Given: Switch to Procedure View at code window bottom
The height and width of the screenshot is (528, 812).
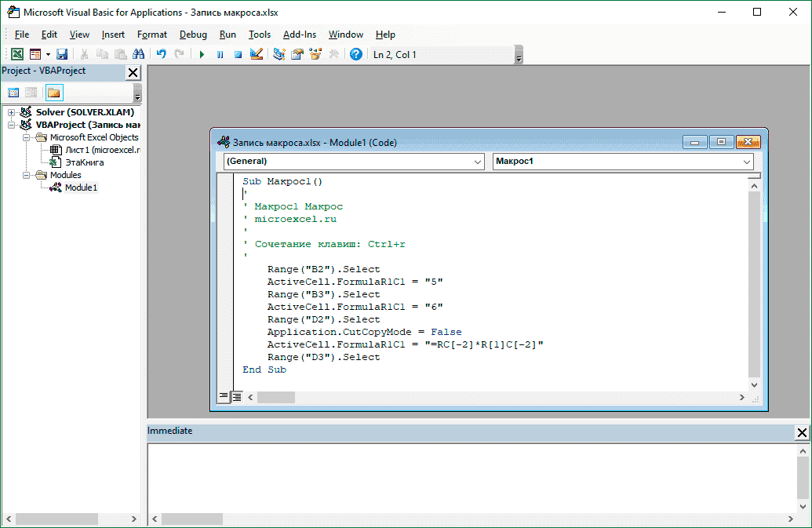Looking at the screenshot, I should pyautogui.click(x=224, y=397).
